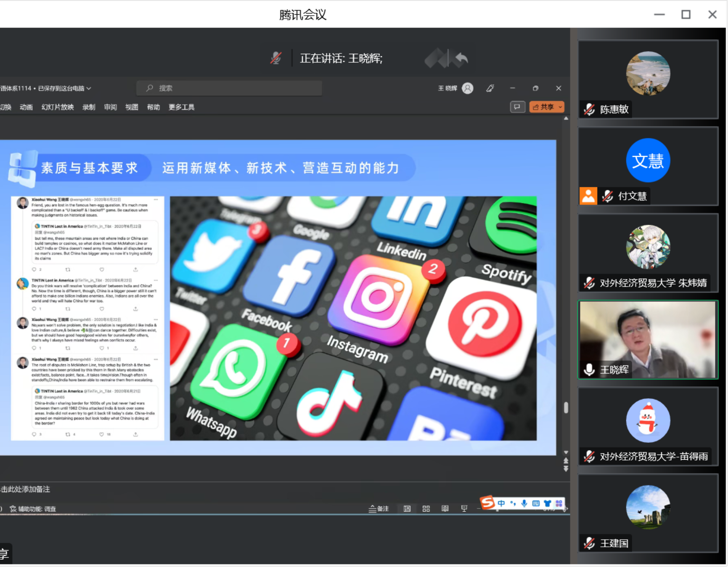Click the pen/ink icon in PowerPoint title bar

(x=490, y=88)
